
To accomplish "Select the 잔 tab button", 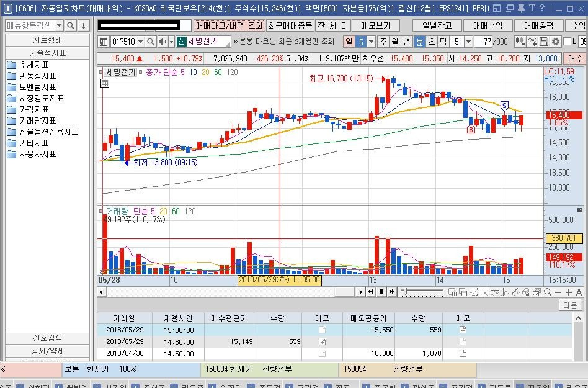I will point(321,25).
